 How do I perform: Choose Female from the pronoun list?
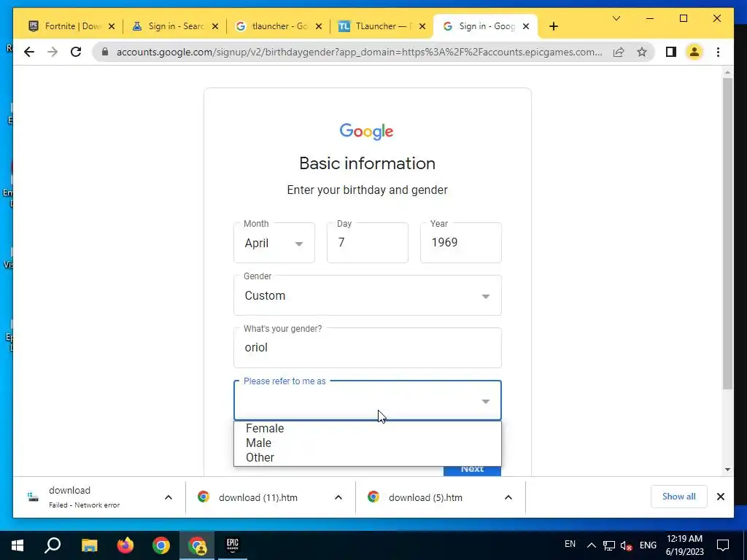click(368, 428)
